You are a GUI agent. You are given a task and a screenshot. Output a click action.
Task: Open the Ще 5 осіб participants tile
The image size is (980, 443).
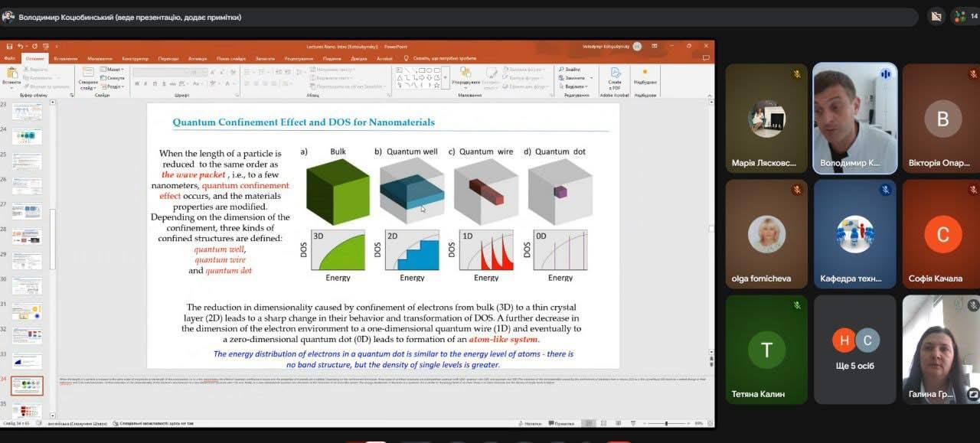[855, 350]
